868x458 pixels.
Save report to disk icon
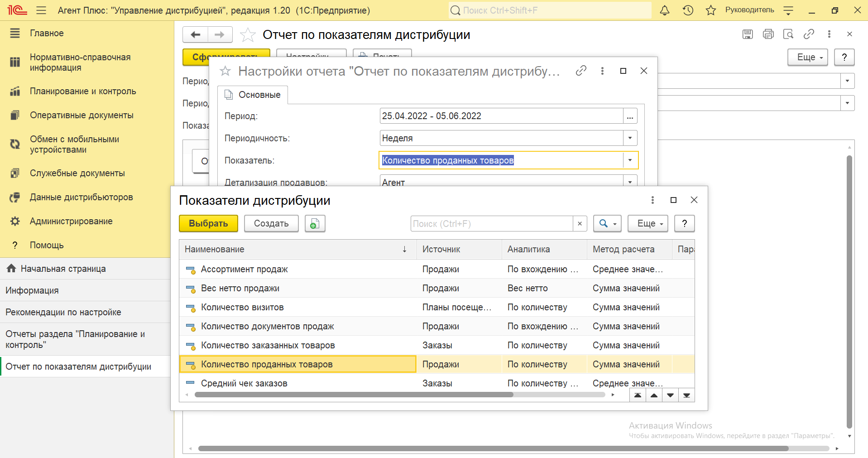pos(748,34)
